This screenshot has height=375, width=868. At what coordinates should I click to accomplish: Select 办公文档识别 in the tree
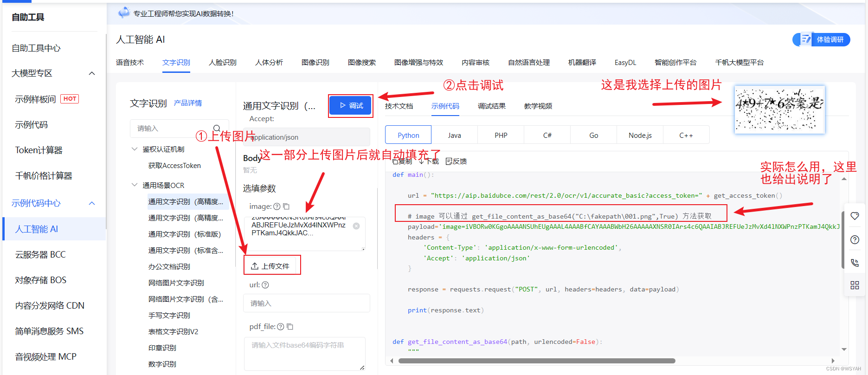[169, 266]
